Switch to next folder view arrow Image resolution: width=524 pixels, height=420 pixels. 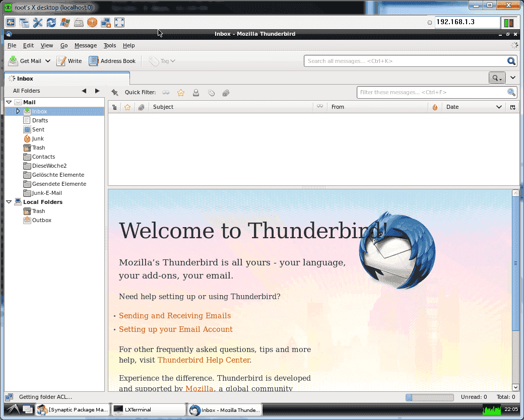click(x=97, y=91)
